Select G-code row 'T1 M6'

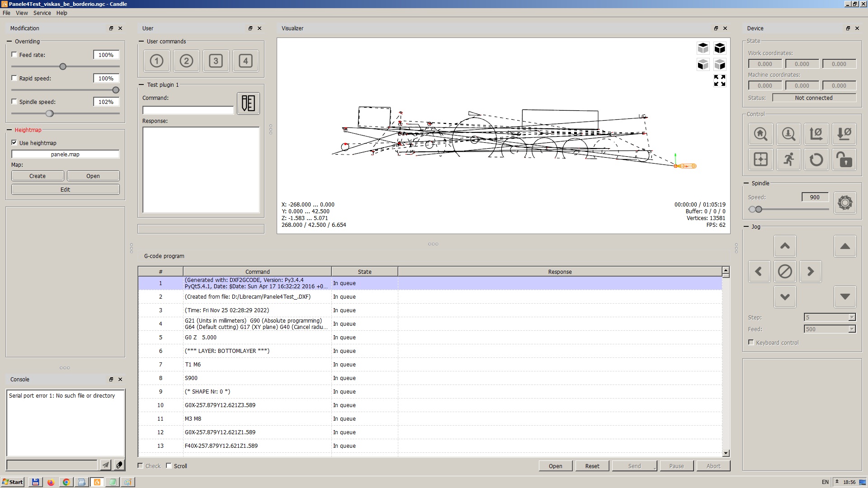(x=430, y=364)
